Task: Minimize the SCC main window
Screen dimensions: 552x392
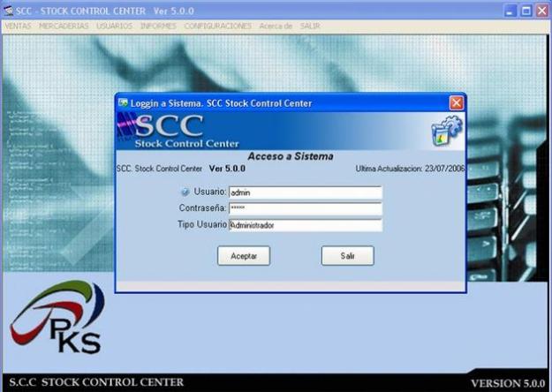Action: [x=510, y=11]
